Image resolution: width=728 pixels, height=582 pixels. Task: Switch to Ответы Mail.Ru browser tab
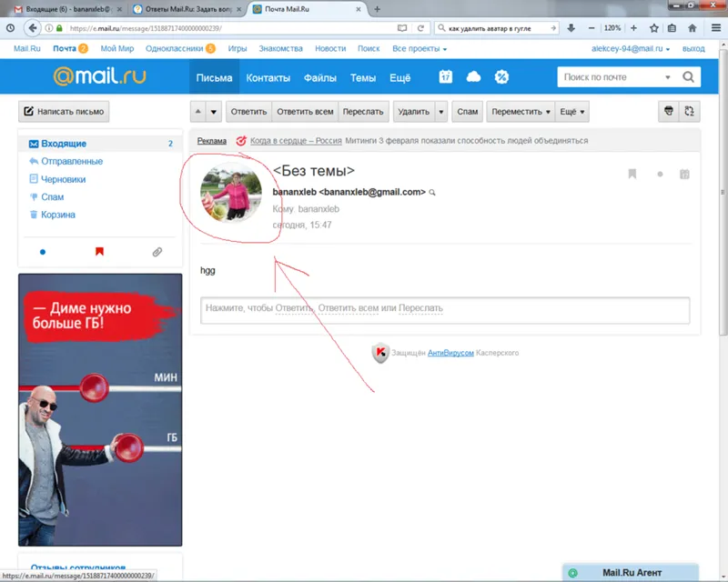coord(186,9)
